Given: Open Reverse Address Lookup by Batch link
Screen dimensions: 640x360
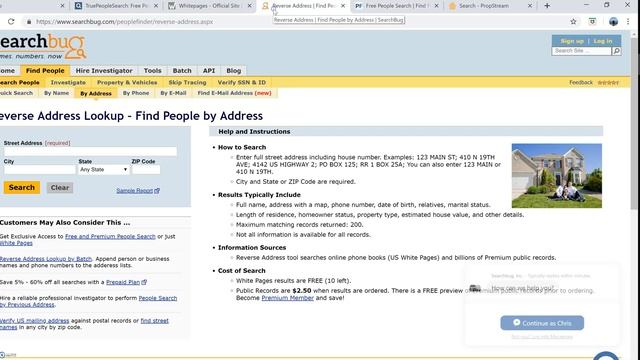Looking at the screenshot, I should click(x=46, y=259).
